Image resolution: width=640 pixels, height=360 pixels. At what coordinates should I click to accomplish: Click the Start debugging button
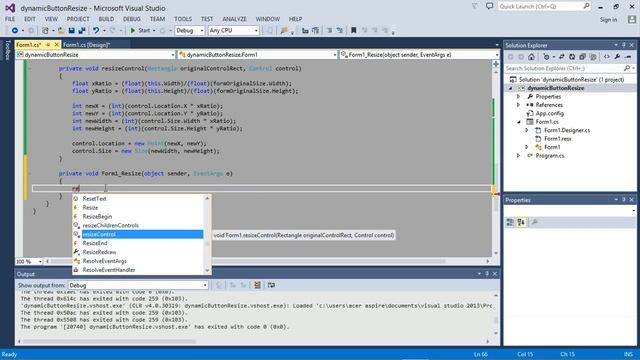(140, 31)
